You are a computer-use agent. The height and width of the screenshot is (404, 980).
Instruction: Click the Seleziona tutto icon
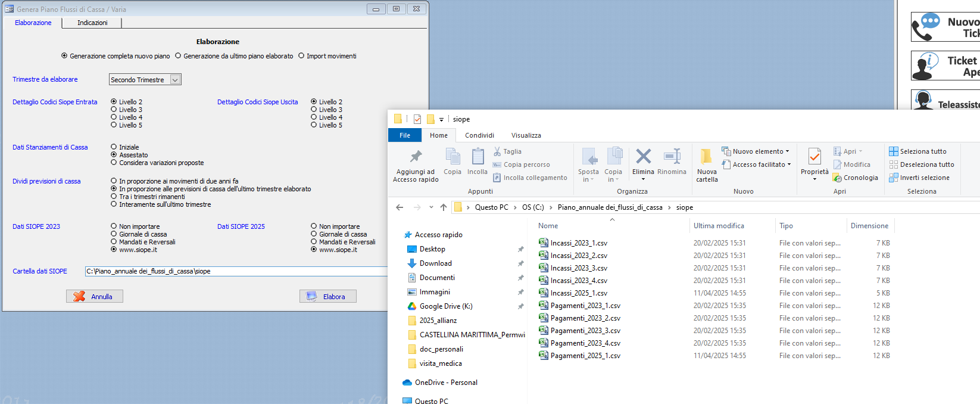(x=894, y=151)
